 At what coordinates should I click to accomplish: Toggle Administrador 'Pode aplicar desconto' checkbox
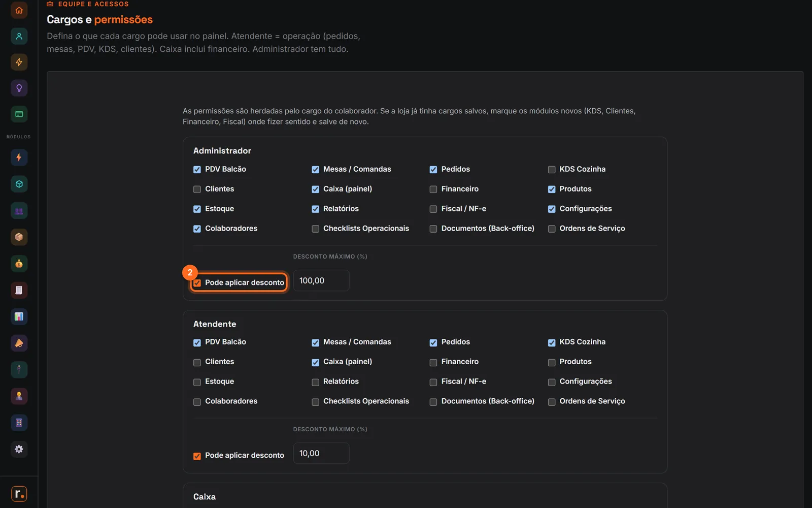(197, 283)
